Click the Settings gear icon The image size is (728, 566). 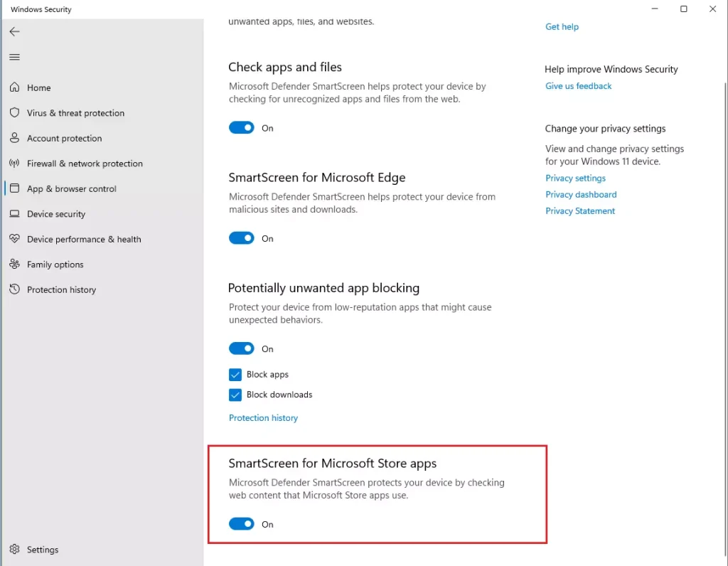click(x=14, y=549)
